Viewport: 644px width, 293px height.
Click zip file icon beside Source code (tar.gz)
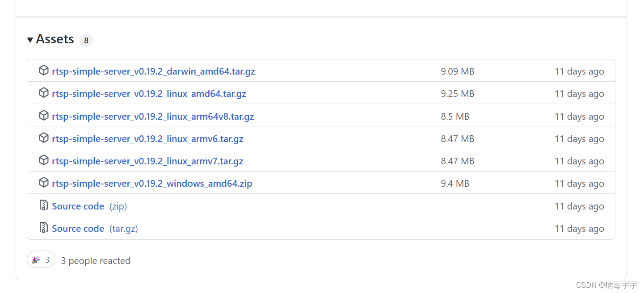[x=43, y=228]
